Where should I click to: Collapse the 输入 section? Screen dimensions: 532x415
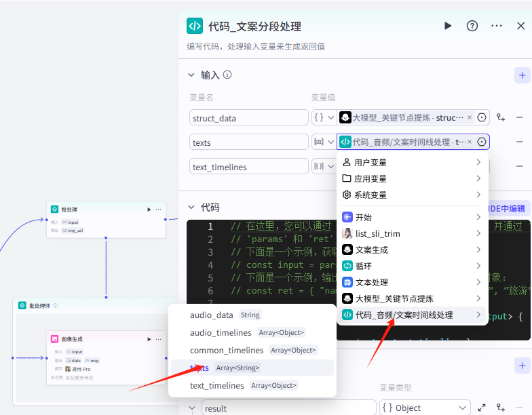click(191, 75)
